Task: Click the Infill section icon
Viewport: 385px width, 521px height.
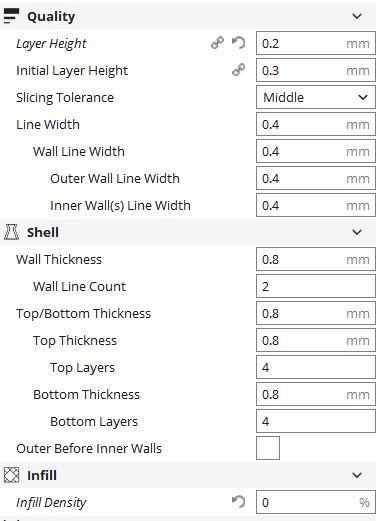Action: tap(11, 475)
